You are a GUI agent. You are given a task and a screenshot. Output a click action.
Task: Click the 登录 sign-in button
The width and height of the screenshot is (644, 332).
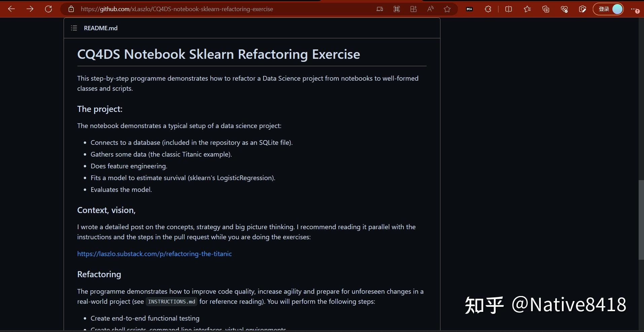[x=605, y=9]
